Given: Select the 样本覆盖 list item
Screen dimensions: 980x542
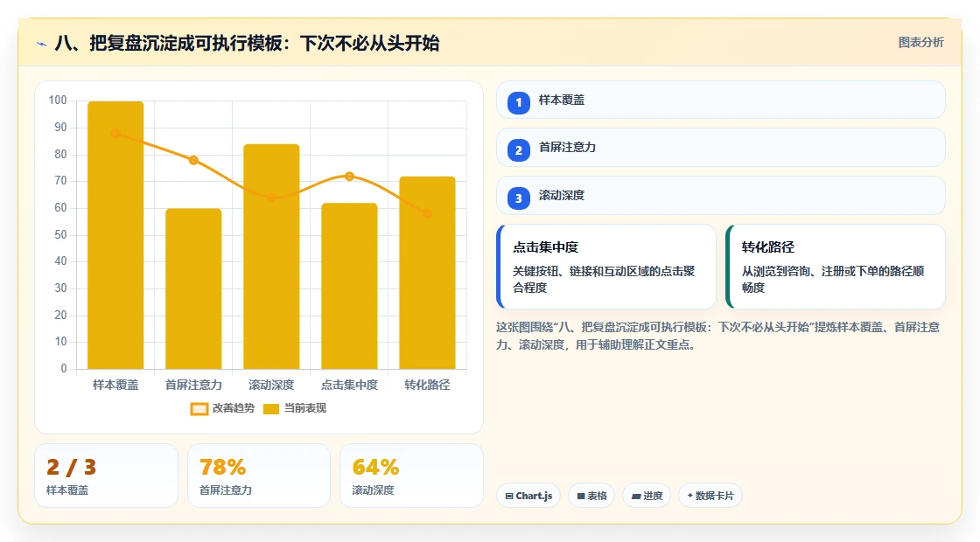Looking at the screenshot, I should click(720, 100).
